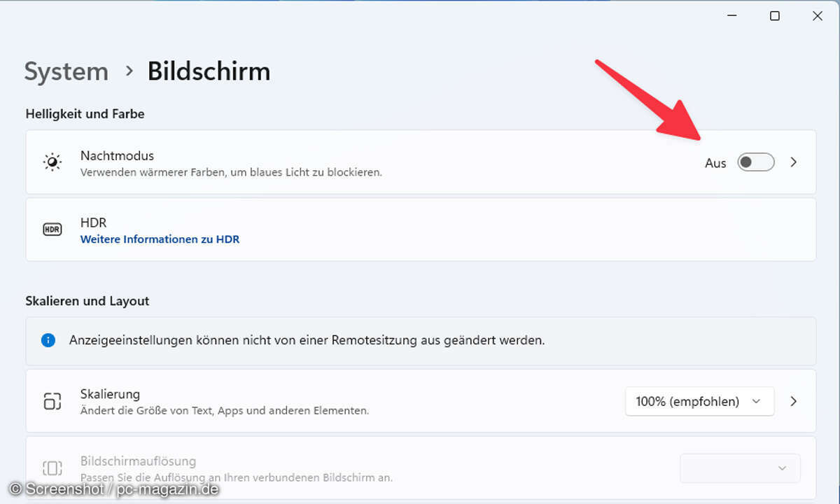Expand Skalierung settings with its chevron
The image size is (840, 504).
point(794,402)
